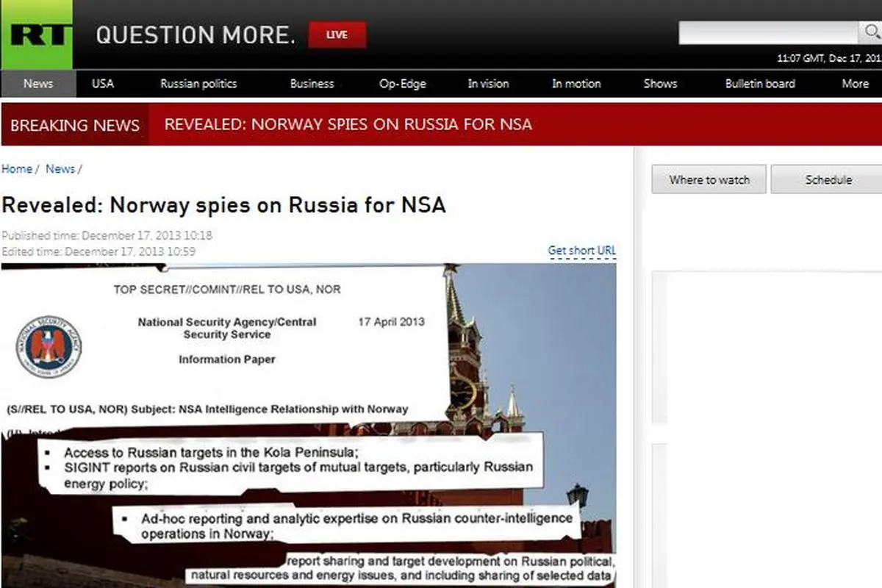Click the News breadcrumb link
Viewport: 882px width, 588px height.
60,169
